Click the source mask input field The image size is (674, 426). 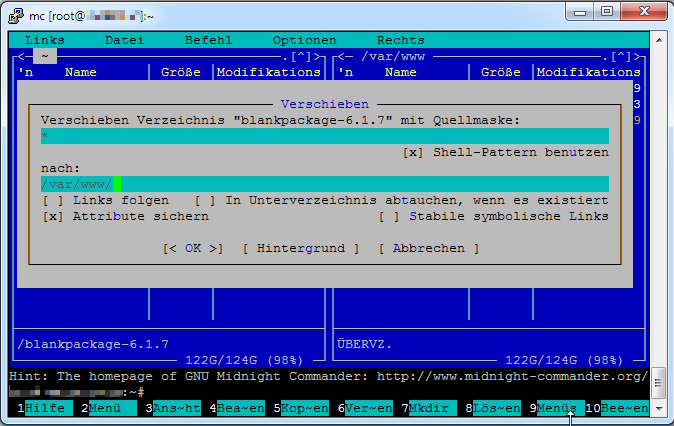(324, 136)
